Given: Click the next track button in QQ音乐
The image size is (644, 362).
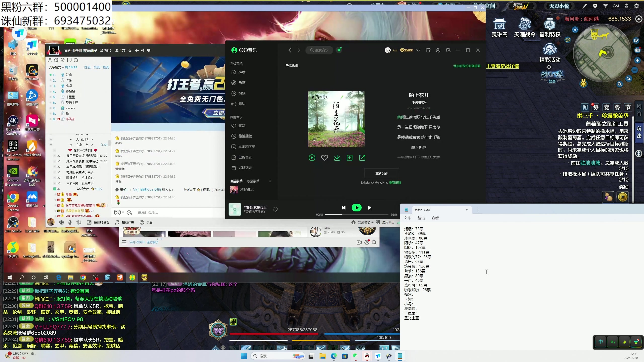Looking at the screenshot, I should 370,207.
